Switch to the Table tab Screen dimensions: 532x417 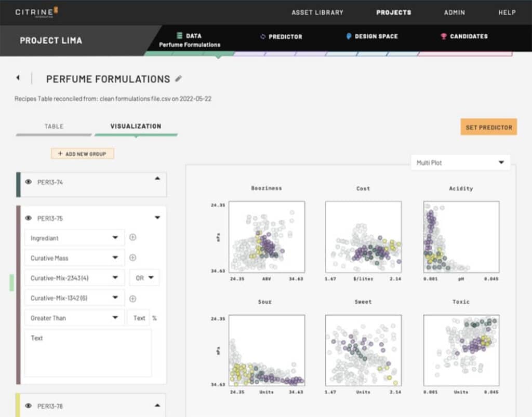tap(54, 126)
